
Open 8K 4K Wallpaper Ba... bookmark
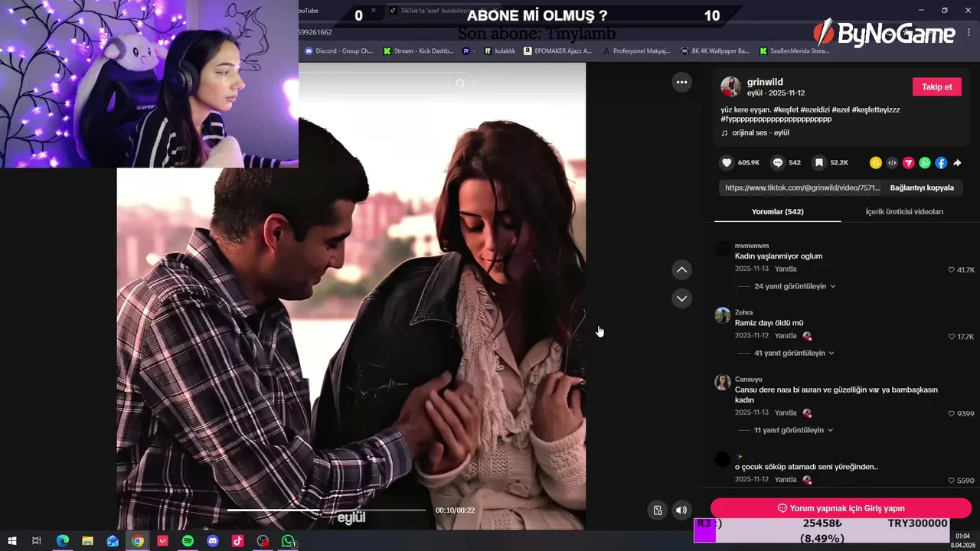tap(715, 51)
